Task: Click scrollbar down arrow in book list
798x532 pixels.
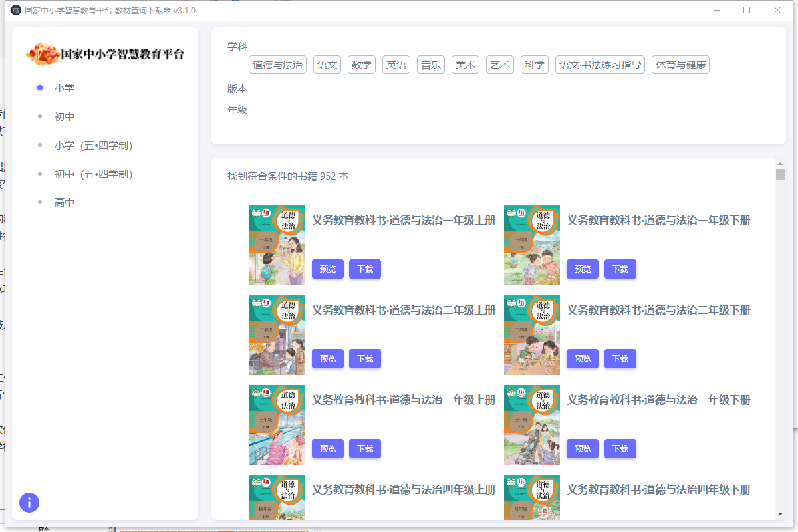Action: coord(780,514)
